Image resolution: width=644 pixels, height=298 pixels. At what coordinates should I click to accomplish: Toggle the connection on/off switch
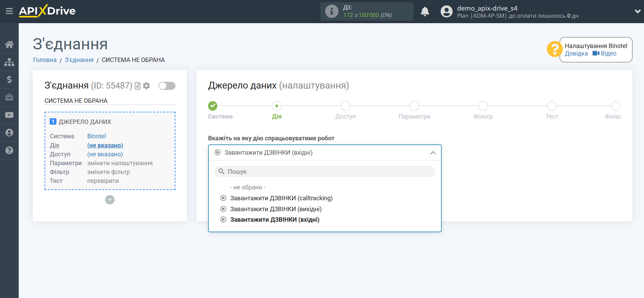click(x=167, y=86)
